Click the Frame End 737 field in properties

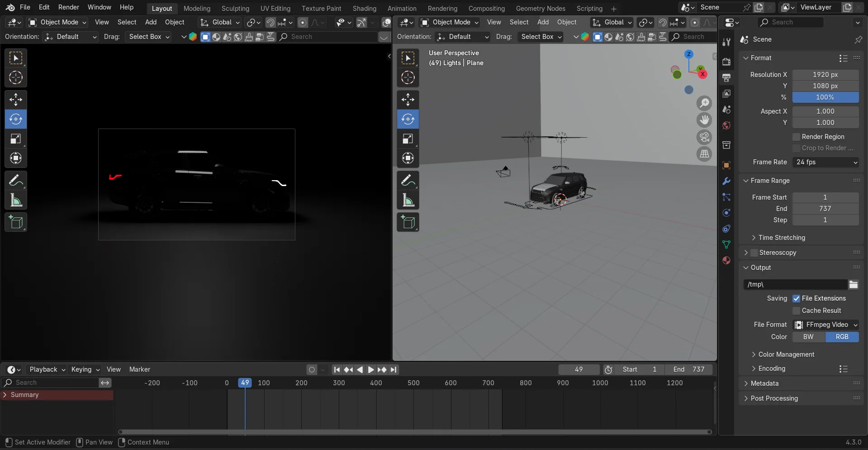(x=825, y=209)
